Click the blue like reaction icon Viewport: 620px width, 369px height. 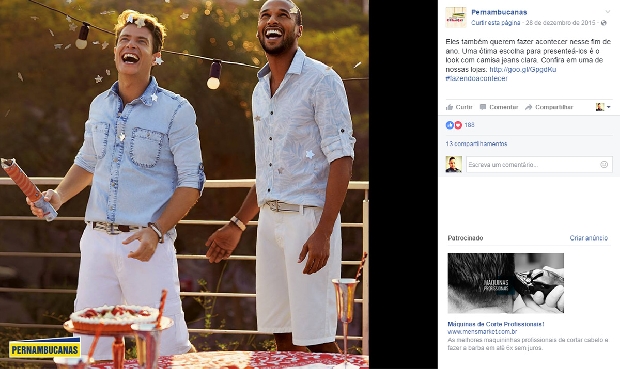tap(450, 125)
